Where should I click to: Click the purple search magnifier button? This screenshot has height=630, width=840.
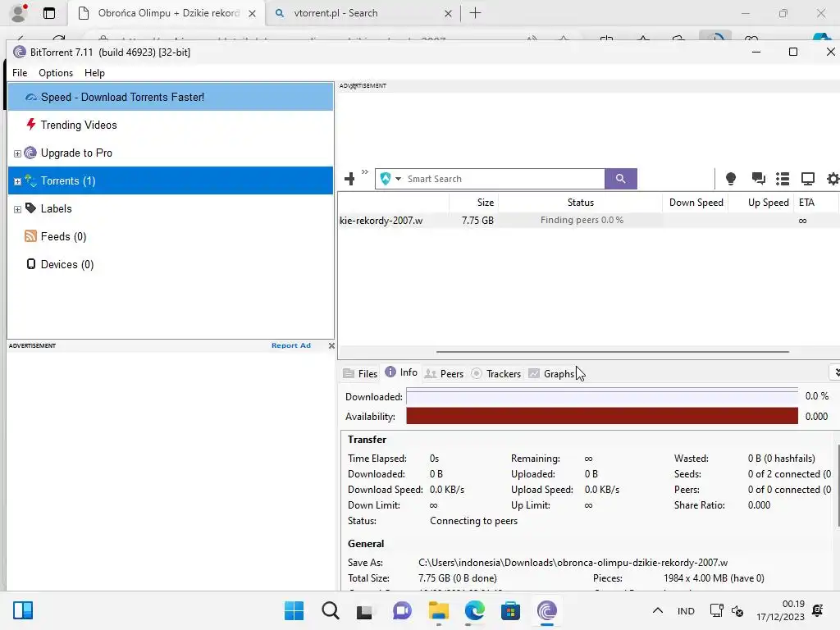pos(620,178)
